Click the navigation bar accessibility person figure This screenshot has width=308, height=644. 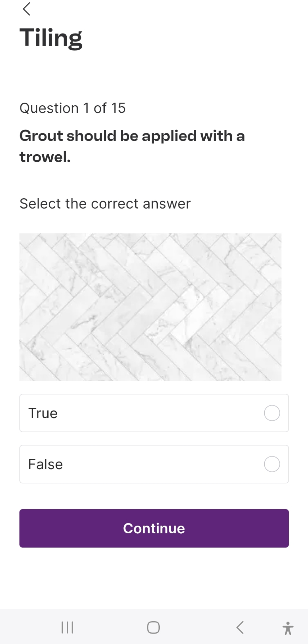pyautogui.click(x=288, y=627)
